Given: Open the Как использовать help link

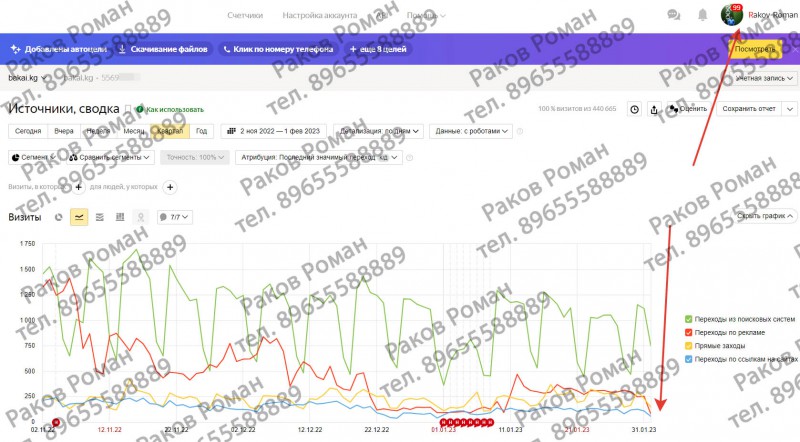Looking at the screenshot, I should [170, 109].
